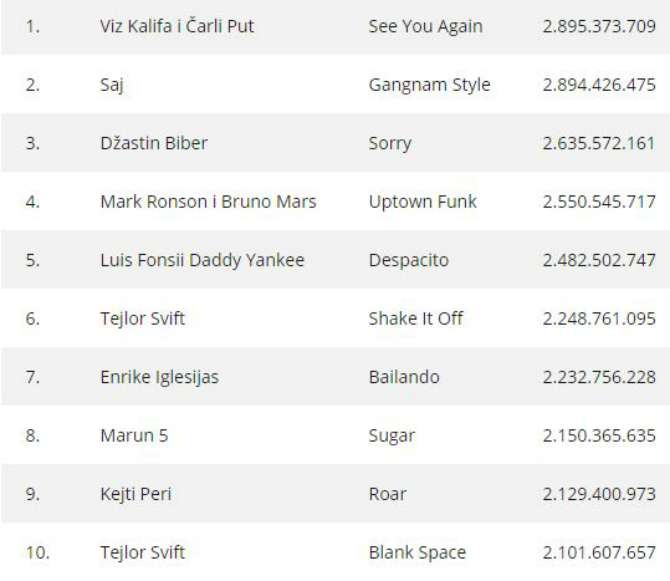Select the song title Shake It Off

coord(416,319)
